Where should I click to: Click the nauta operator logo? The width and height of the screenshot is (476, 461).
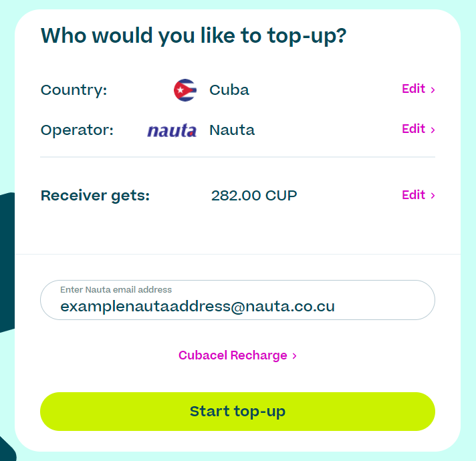tap(172, 130)
